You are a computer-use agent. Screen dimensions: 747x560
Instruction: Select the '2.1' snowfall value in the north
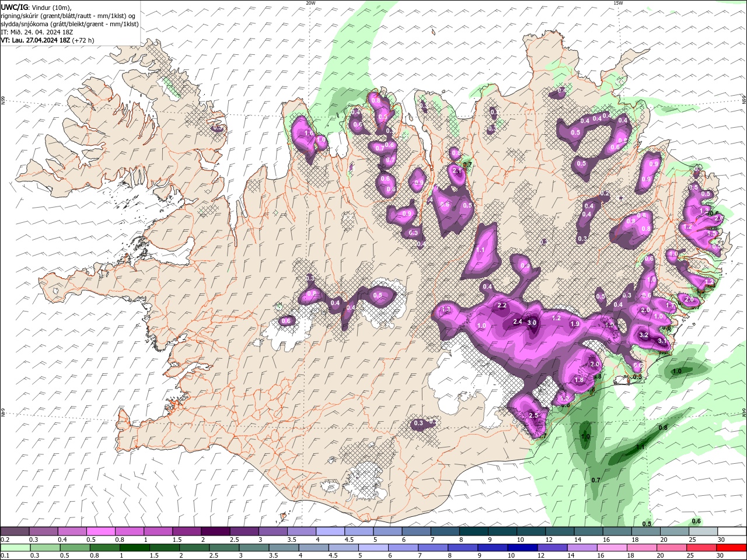[457, 170]
